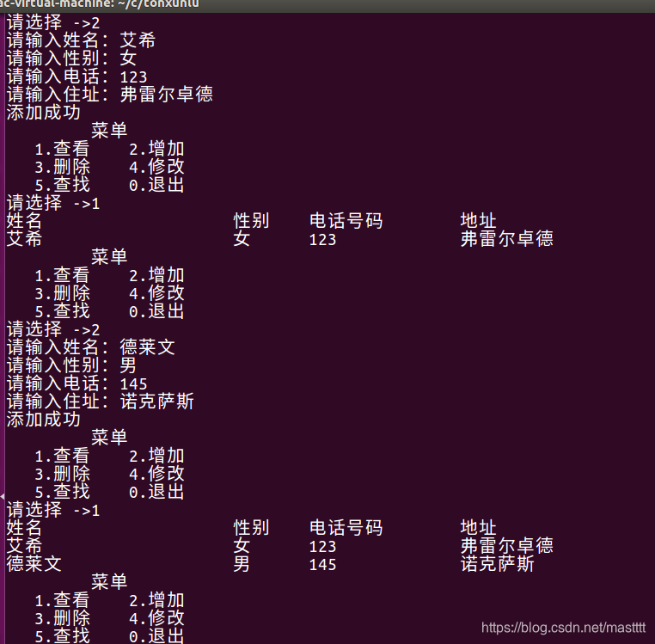Click 请选择 ->2 prompt directly above 请输入姓名: 艾希
Viewport: 655px width, 644px height.
(x=53, y=22)
